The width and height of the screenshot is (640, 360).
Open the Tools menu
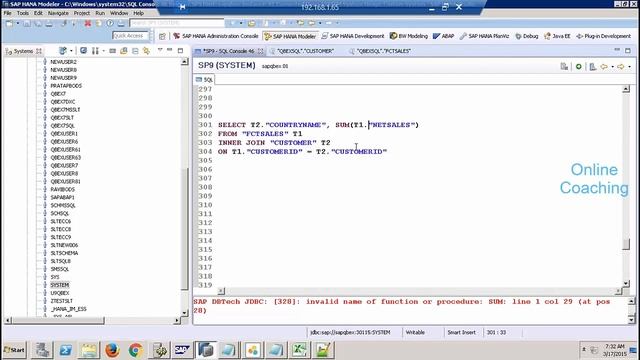(23, 13)
